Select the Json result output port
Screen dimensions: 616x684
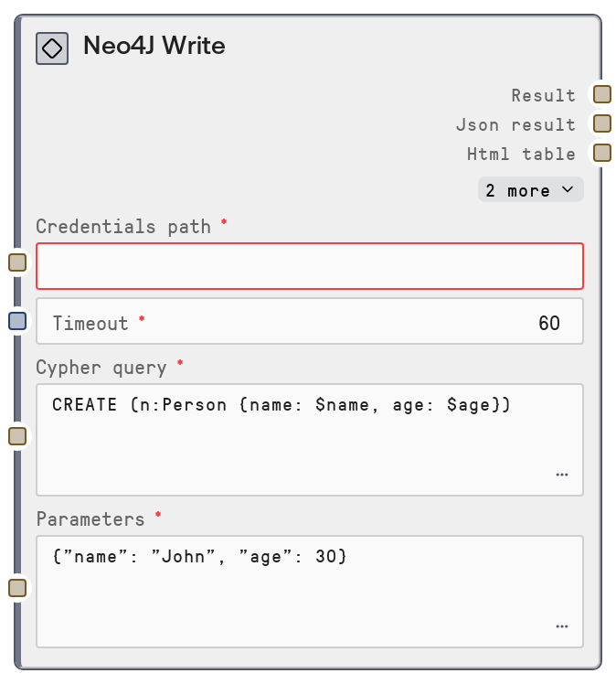click(x=601, y=123)
